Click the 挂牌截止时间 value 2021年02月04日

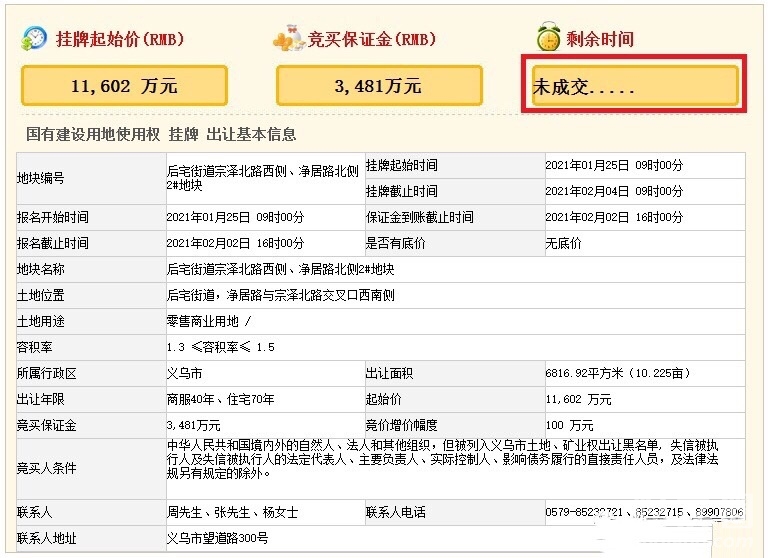point(613,191)
